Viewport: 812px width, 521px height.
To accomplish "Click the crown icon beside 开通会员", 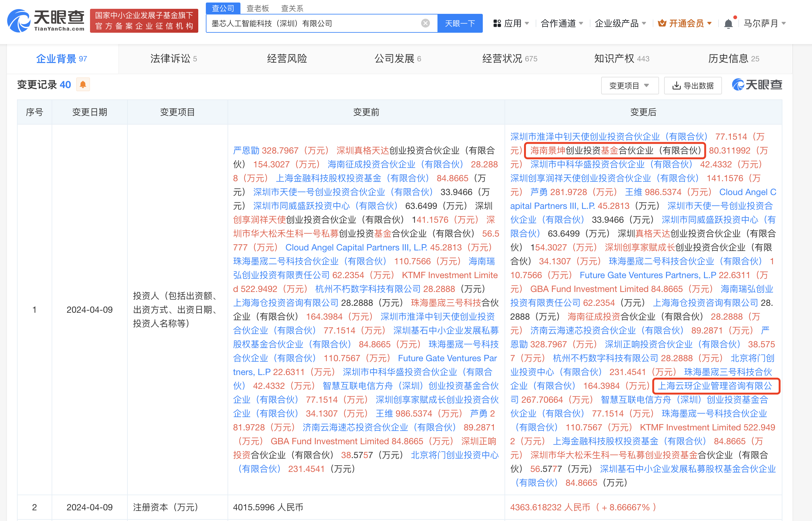I will tap(662, 23).
